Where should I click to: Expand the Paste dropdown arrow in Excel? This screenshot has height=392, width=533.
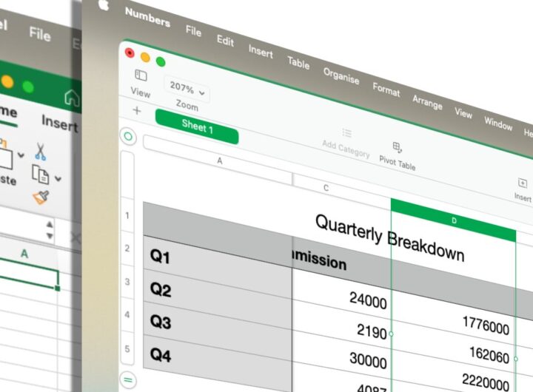point(21,155)
